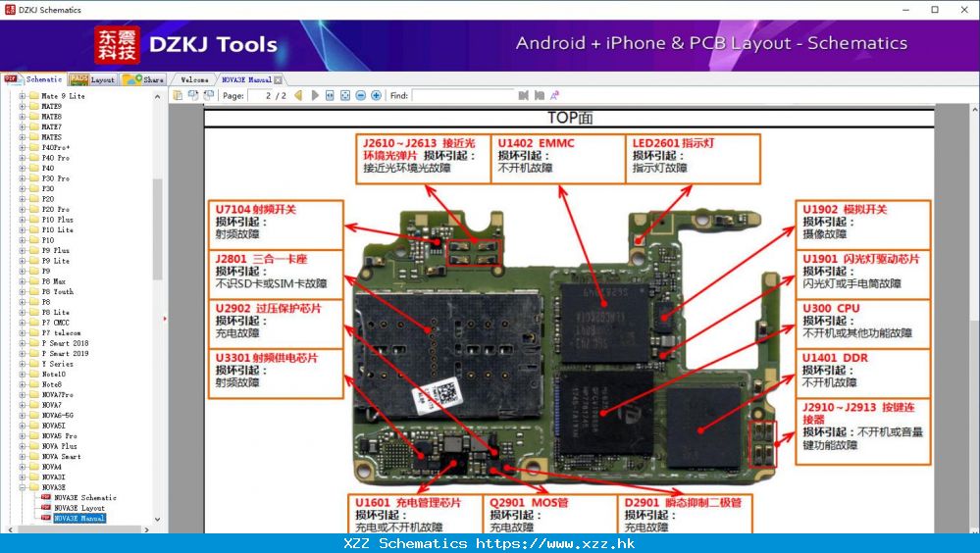Click the third page-layout icon in the toolbar

[209, 95]
